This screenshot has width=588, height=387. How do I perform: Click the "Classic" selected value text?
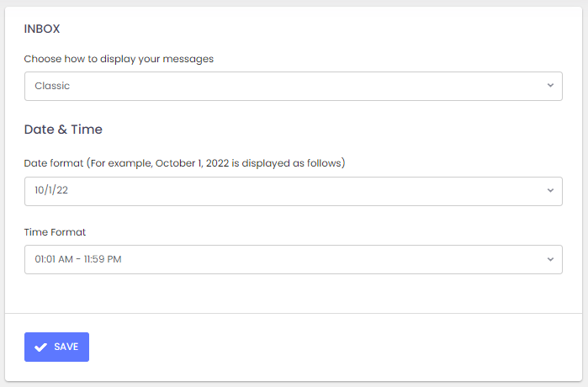click(x=52, y=86)
